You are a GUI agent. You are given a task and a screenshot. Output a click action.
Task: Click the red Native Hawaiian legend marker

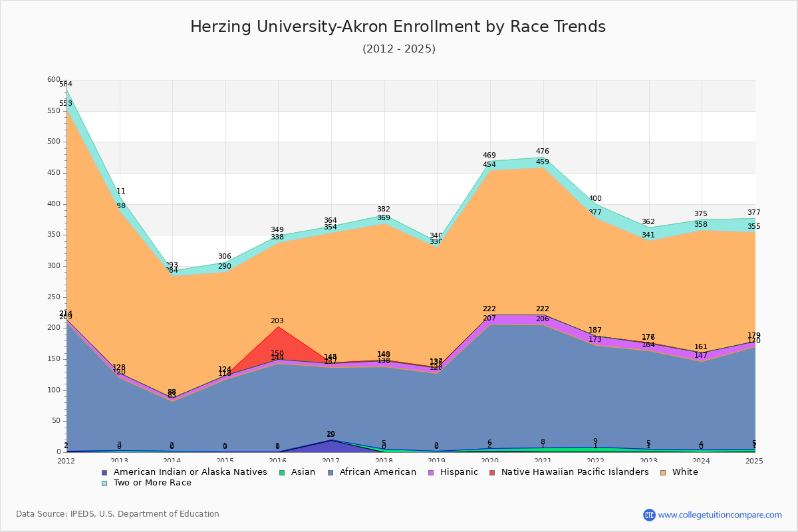(492, 472)
